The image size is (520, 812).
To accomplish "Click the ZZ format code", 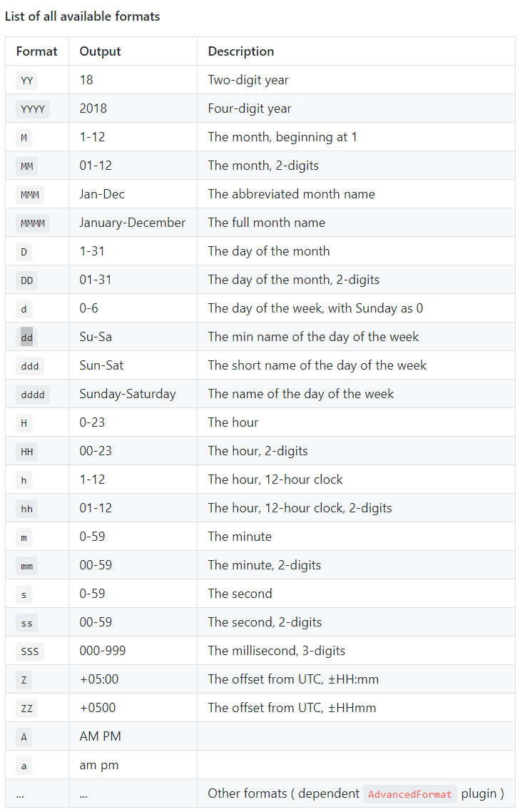I will click(27, 708).
